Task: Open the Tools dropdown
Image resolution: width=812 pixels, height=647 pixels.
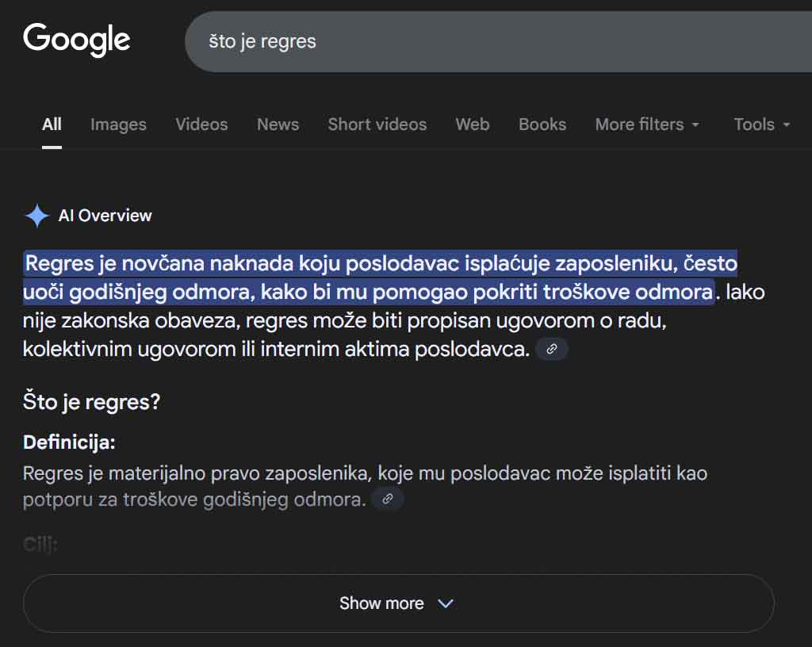Action: click(x=761, y=124)
